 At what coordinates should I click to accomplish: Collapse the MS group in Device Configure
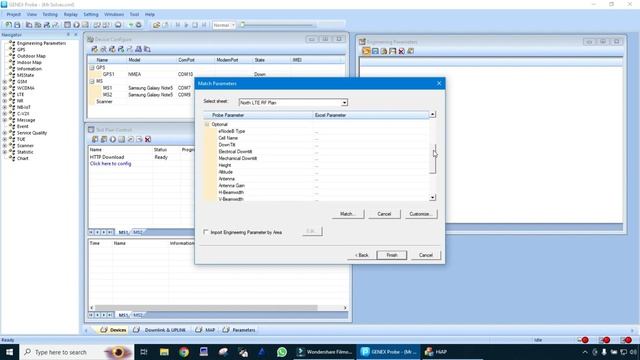(92, 81)
